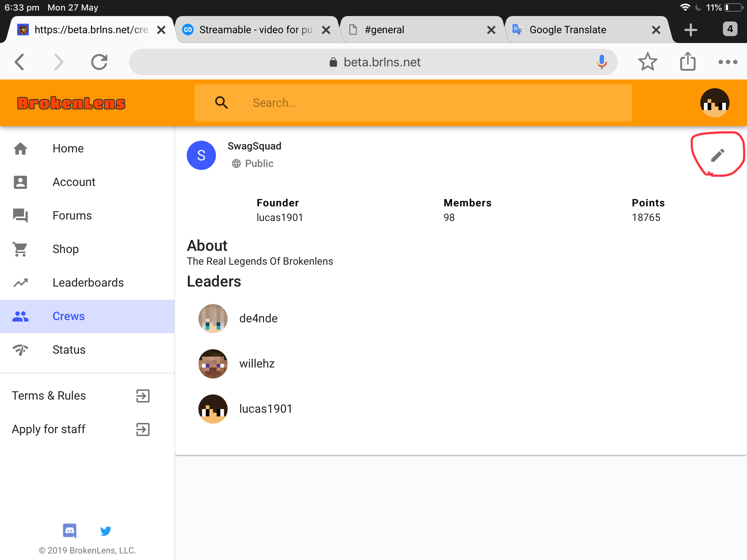Viewport: 747px width, 560px height.
Task: Open the user avatar menu in header
Action: pyautogui.click(x=715, y=103)
